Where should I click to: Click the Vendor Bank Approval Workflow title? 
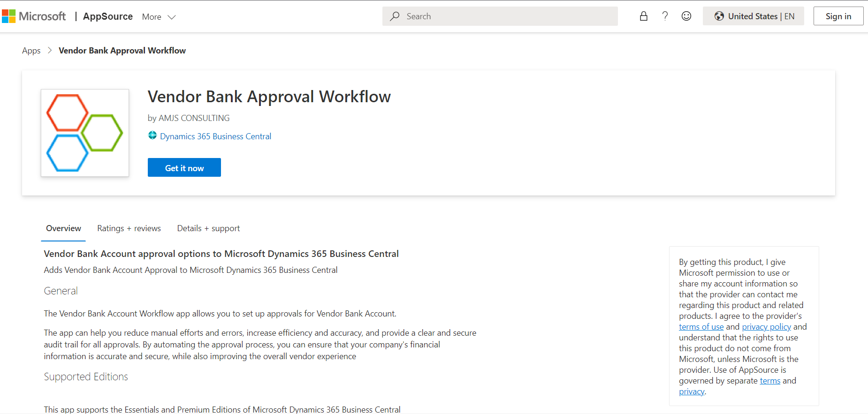(x=269, y=97)
